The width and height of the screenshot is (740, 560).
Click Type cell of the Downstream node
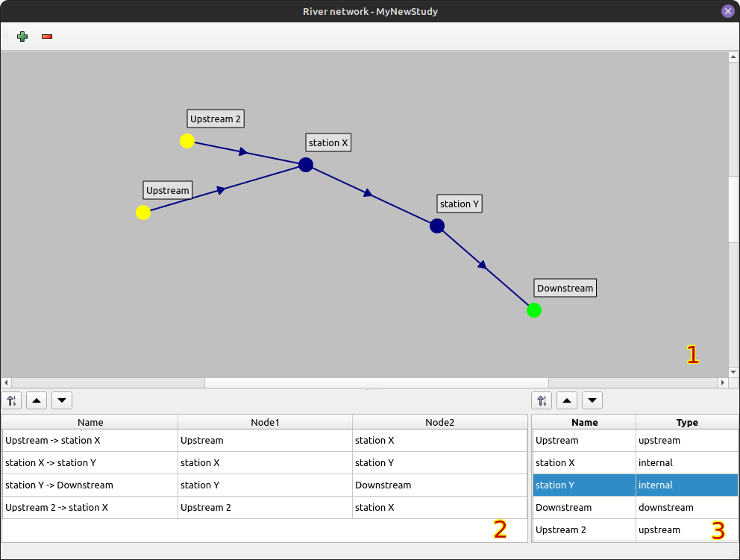[x=686, y=507]
